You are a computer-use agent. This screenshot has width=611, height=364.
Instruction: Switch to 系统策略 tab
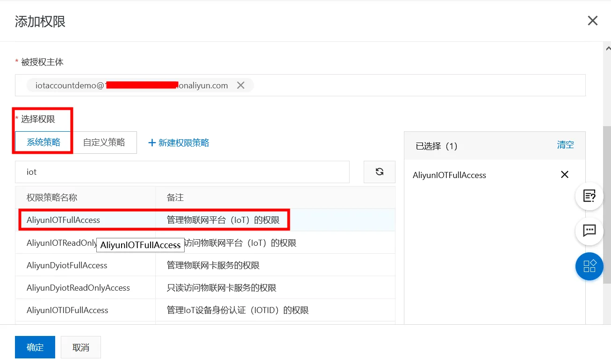43,143
